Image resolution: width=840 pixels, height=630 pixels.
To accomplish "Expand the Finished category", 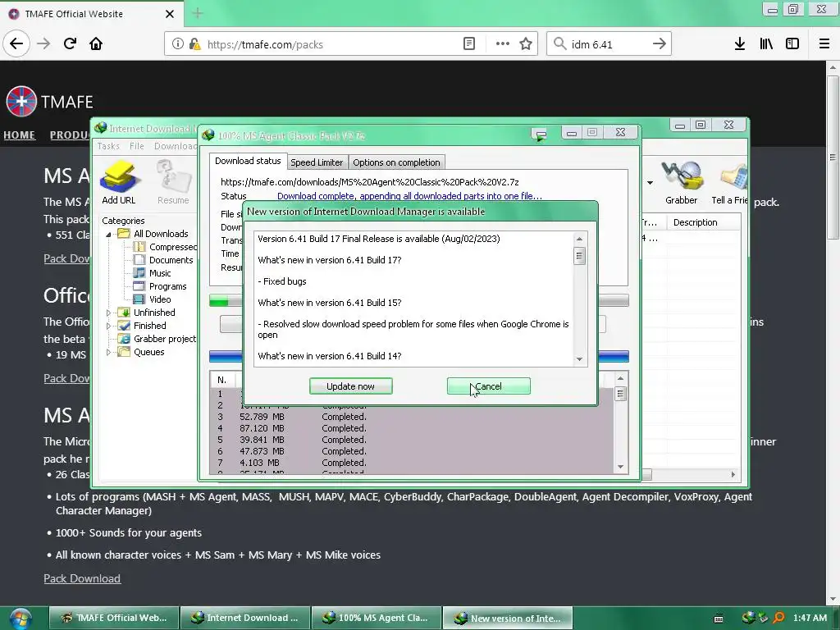I will click(x=109, y=326).
